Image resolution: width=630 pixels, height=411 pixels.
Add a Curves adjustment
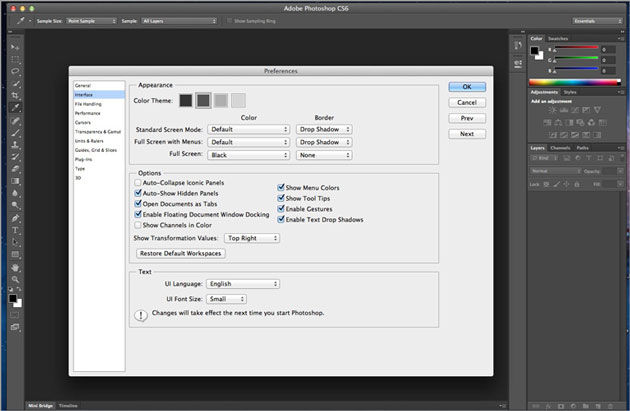click(x=575, y=110)
